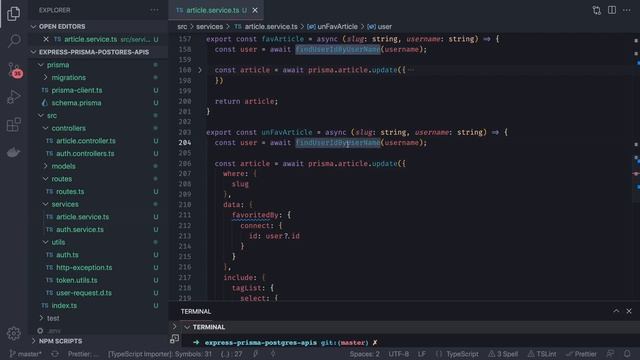640x360 pixels.
Task: Collapse the EXPRESS-PRISMA-POSTGRES-APIS project section
Action: click(33, 52)
